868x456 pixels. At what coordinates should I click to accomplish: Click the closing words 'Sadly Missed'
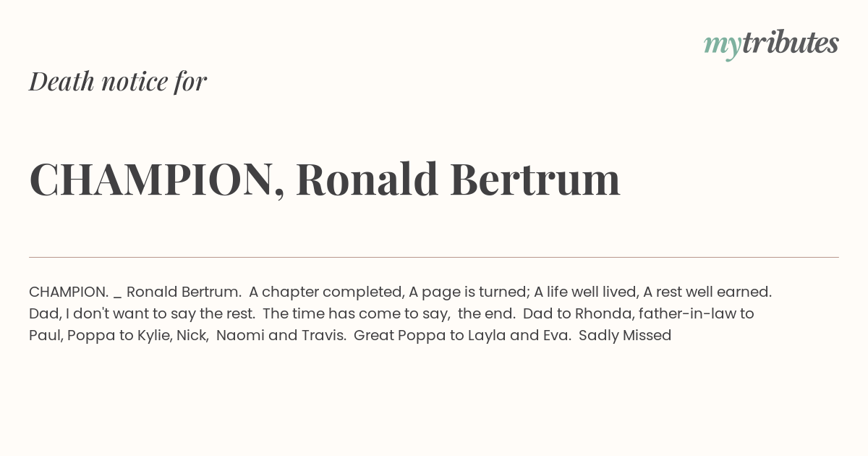click(625, 336)
